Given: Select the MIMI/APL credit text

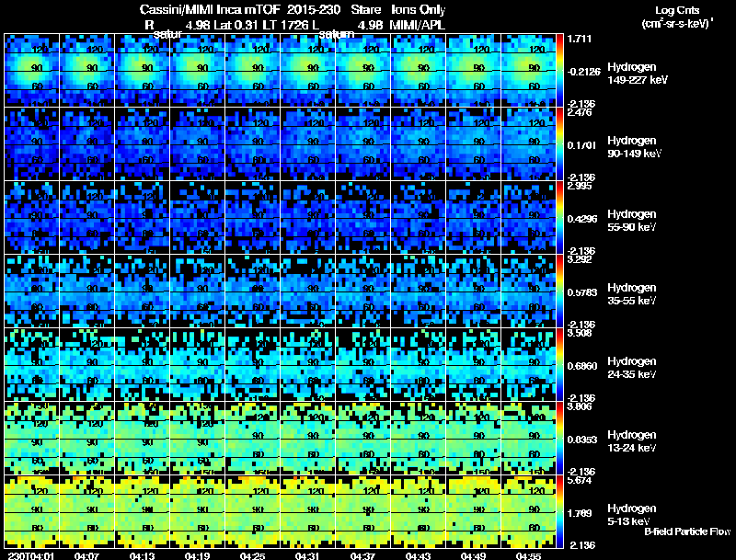Looking at the screenshot, I should click(x=417, y=25).
